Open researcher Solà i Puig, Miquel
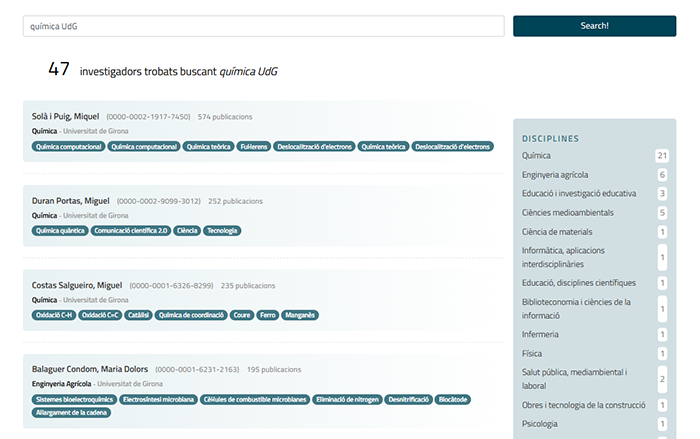 click(x=65, y=117)
